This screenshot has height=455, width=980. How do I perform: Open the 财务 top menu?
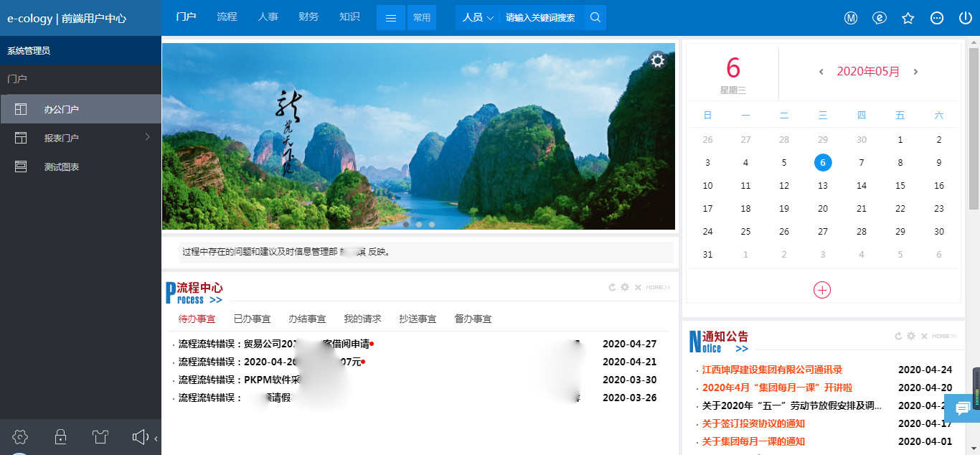(308, 17)
